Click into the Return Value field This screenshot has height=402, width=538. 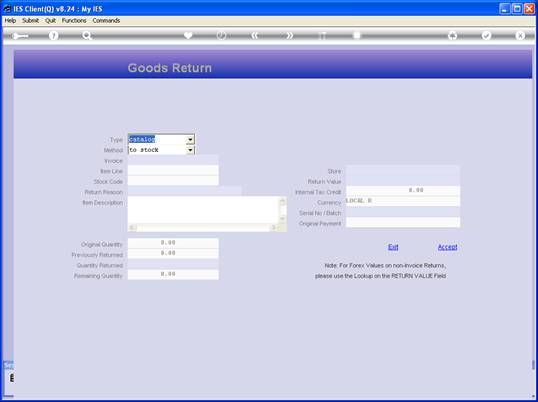click(x=403, y=181)
